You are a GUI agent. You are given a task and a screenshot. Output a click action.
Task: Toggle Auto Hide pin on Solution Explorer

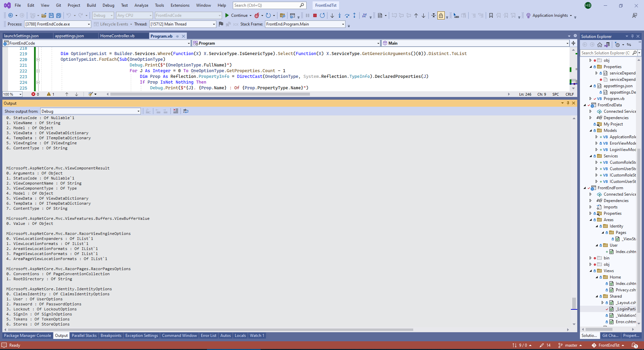632,36
